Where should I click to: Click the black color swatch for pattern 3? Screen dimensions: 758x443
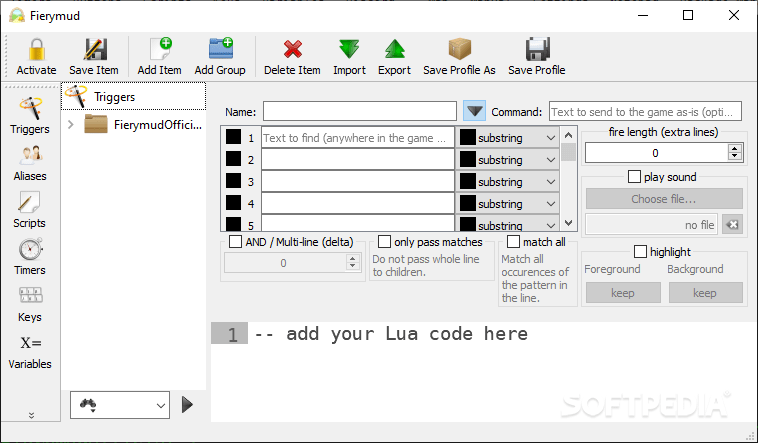point(233,181)
